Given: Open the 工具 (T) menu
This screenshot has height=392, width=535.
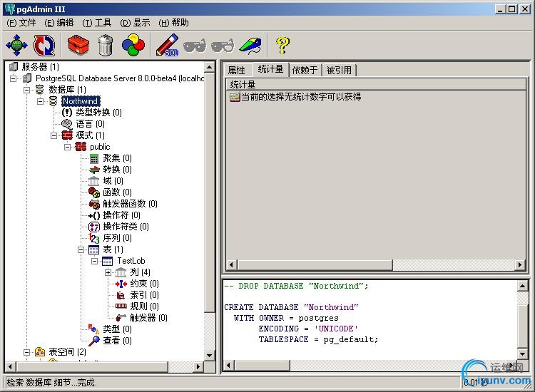Looking at the screenshot, I should (x=97, y=23).
